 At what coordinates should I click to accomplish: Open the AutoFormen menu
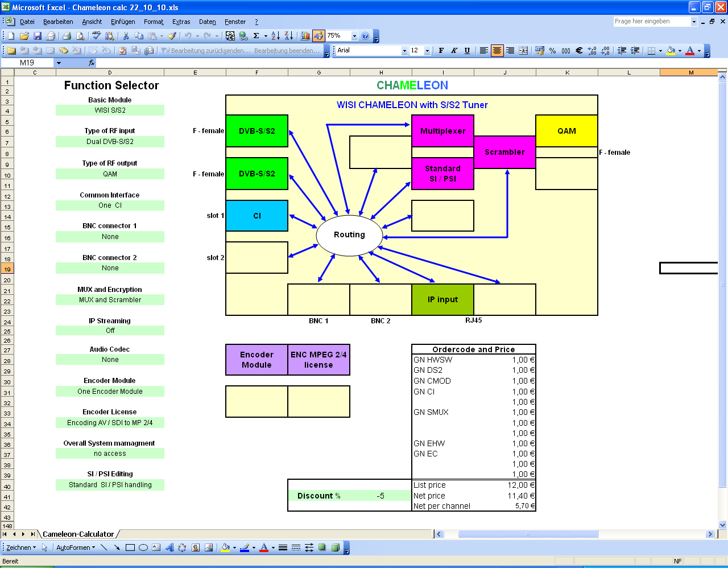pyautogui.click(x=76, y=548)
